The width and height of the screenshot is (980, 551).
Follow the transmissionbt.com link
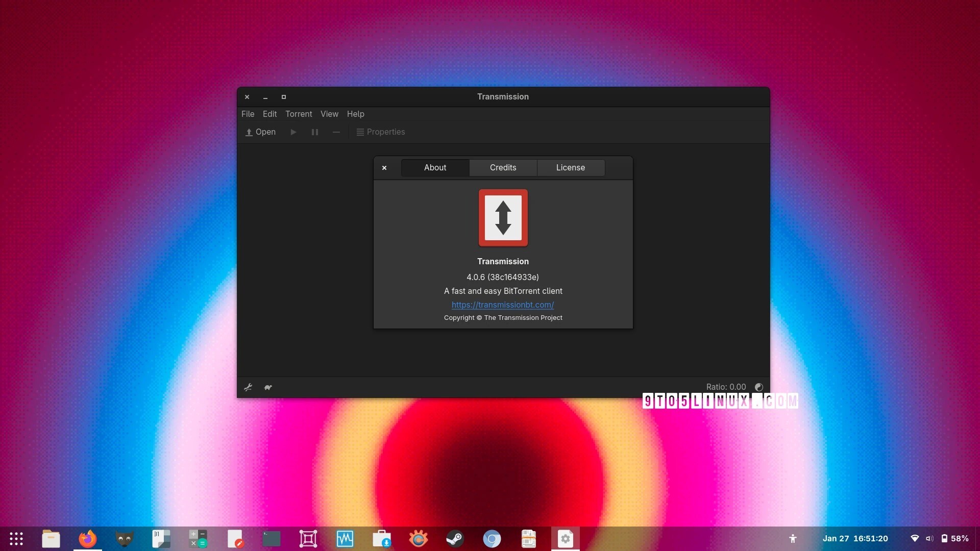pyautogui.click(x=503, y=305)
